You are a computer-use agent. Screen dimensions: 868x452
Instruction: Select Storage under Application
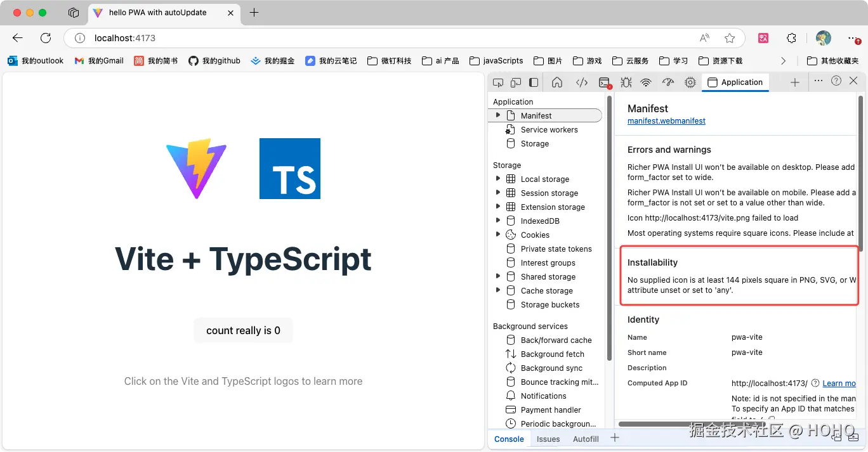[x=534, y=143]
